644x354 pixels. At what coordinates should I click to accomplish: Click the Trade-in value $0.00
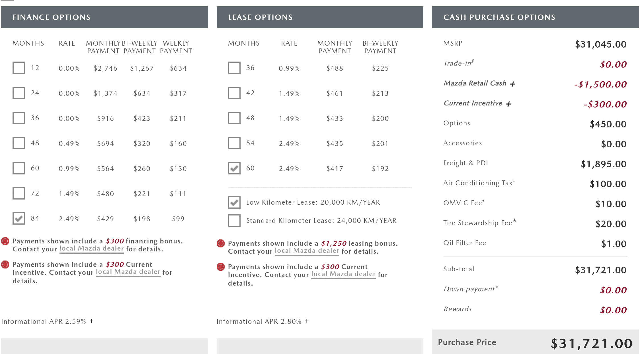613,64
